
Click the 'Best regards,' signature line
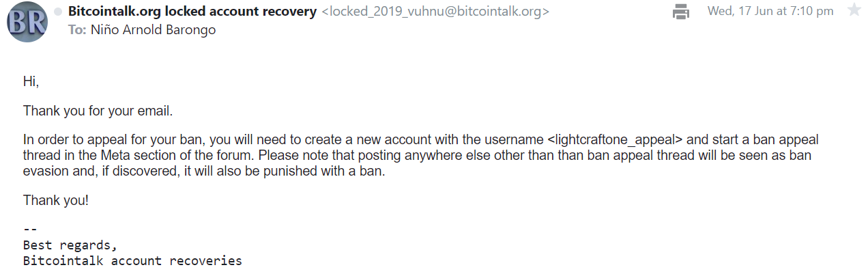(70, 245)
